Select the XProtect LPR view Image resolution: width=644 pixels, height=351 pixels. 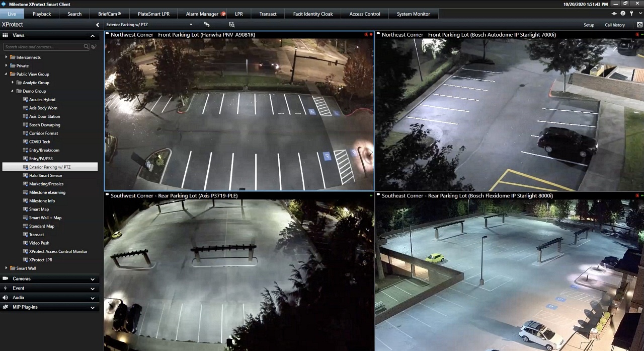pyautogui.click(x=41, y=260)
